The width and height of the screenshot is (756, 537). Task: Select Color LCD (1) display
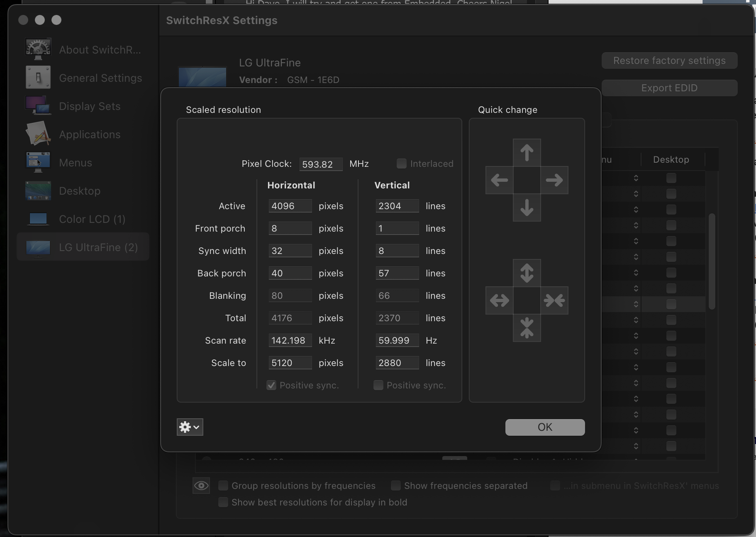tap(83, 219)
